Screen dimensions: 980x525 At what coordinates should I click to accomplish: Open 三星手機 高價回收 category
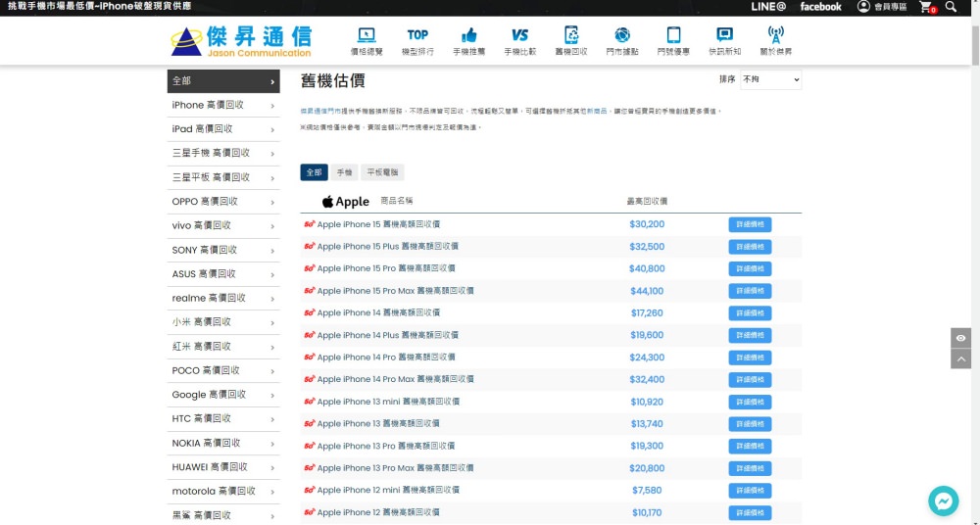(x=223, y=153)
